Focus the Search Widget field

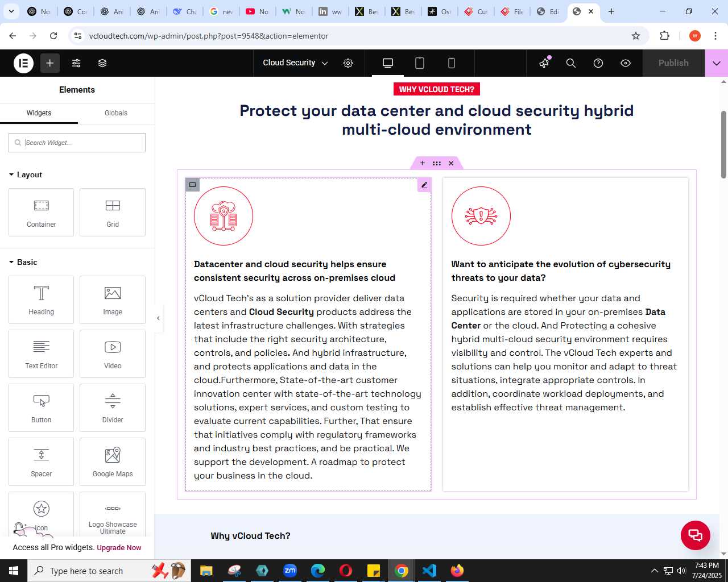pyautogui.click(x=77, y=143)
